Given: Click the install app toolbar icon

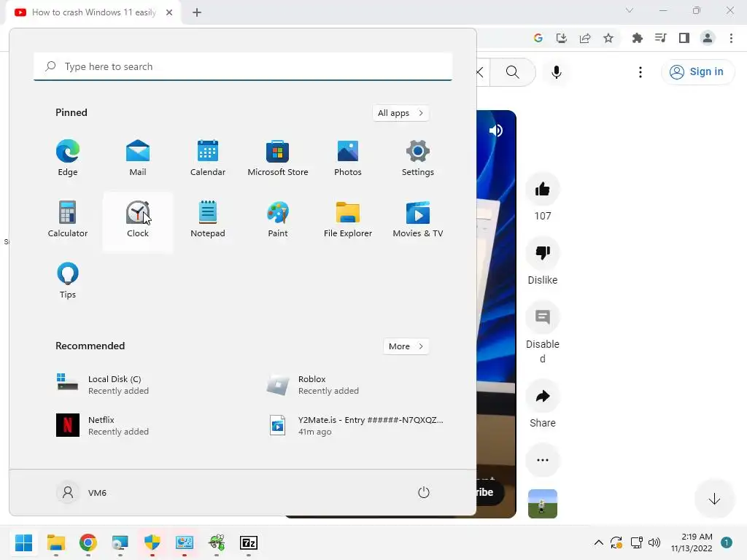Looking at the screenshot, I should [x=562, y=38].
